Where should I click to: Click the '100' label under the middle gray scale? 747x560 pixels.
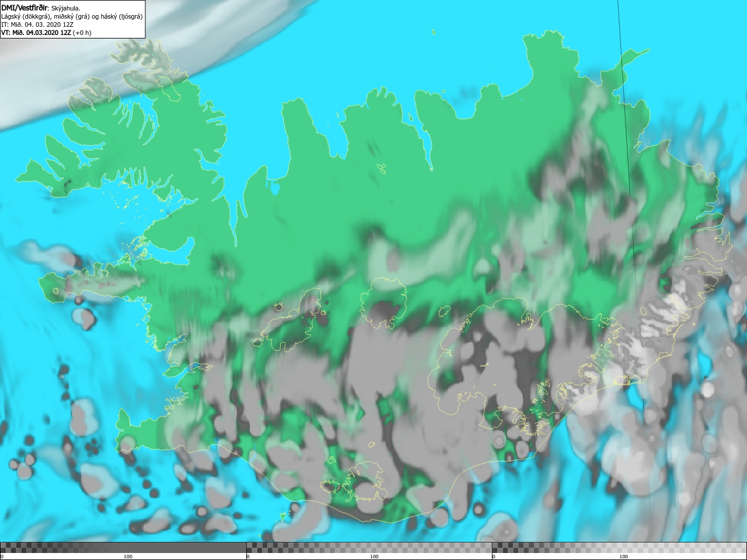374,556
